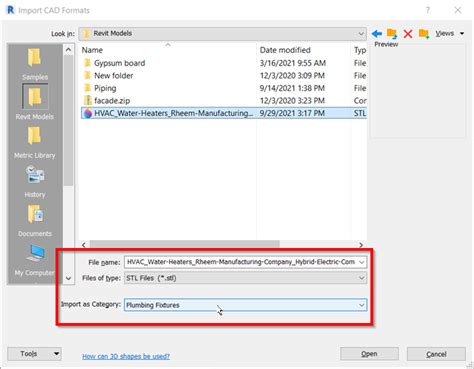Expand the Look in folder dropdown
The image size is (474, 369).
tap(361, 34)
